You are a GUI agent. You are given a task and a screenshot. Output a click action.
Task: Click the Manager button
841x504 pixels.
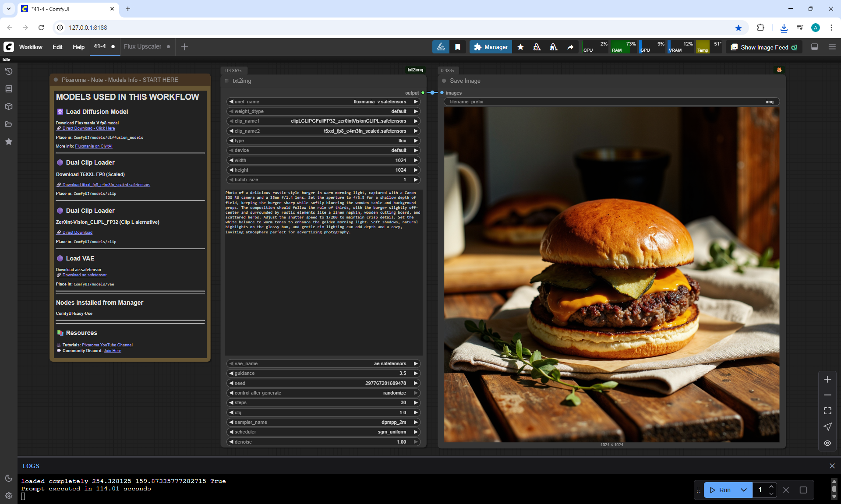pyautogui.click(x=491, y=47)
